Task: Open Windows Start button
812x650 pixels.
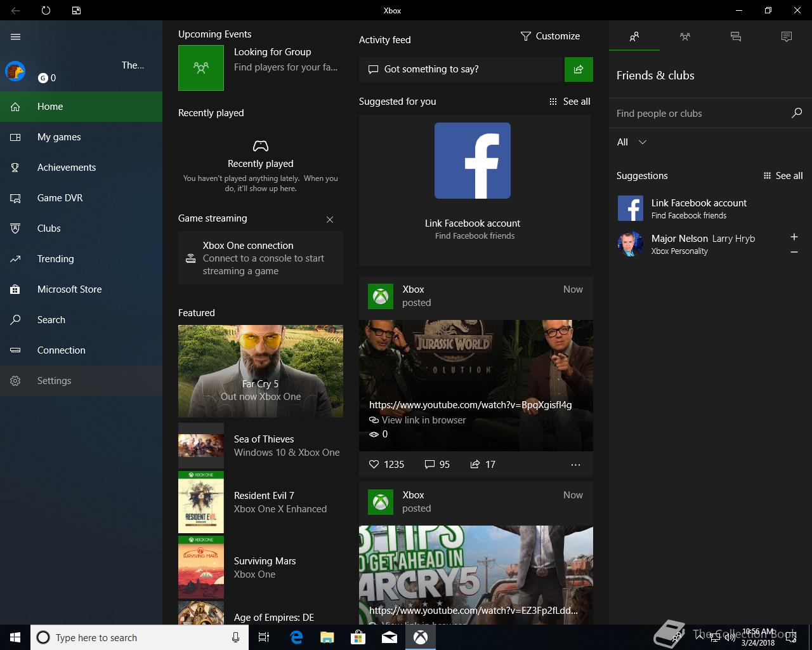Action: pyautogui.click(x=15, y=637)
